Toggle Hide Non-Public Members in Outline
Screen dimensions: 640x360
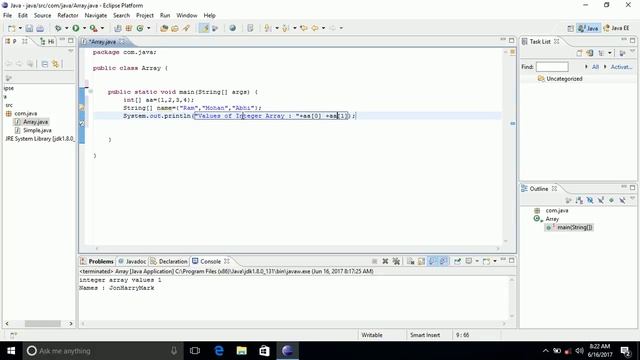pyautogui.click(x=611, y=200)
